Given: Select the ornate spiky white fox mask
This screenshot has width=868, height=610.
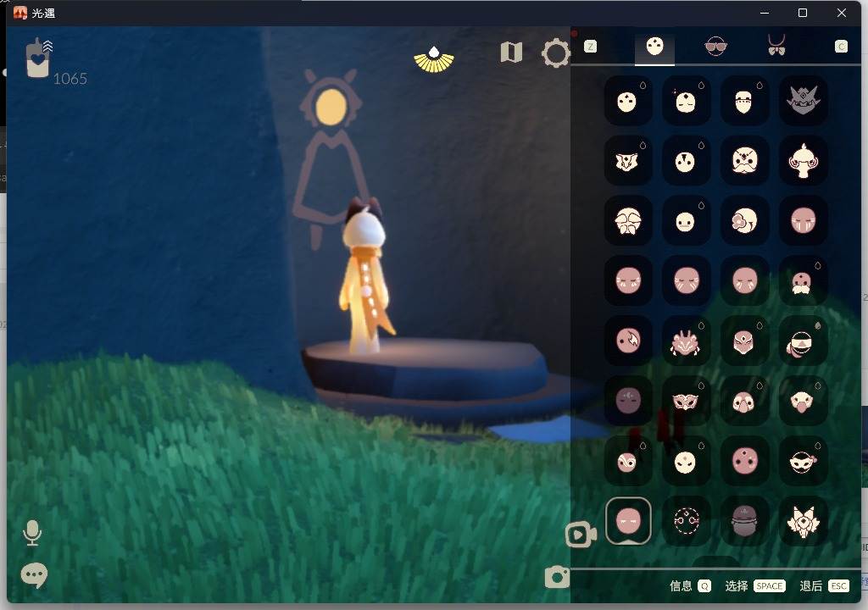Looking at the screenshot, I should click(x=804, y=520).
